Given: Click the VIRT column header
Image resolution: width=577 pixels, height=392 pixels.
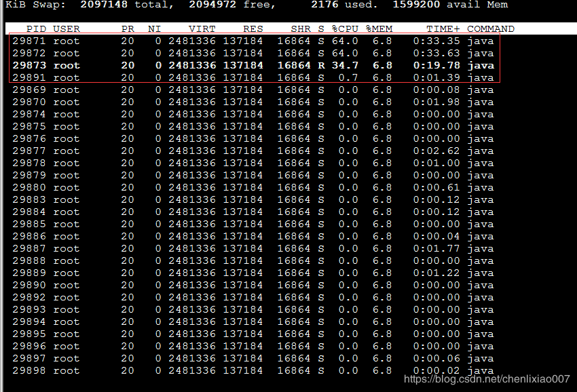Looking at the screenshot, I should click(x=202, y=28).
